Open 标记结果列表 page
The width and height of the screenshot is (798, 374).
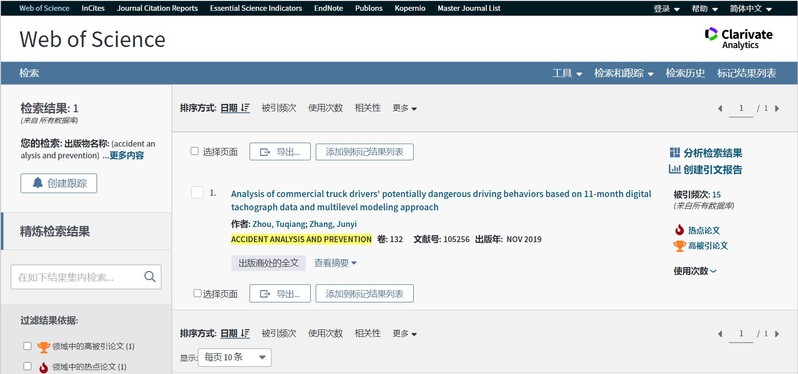coord(747,73)
